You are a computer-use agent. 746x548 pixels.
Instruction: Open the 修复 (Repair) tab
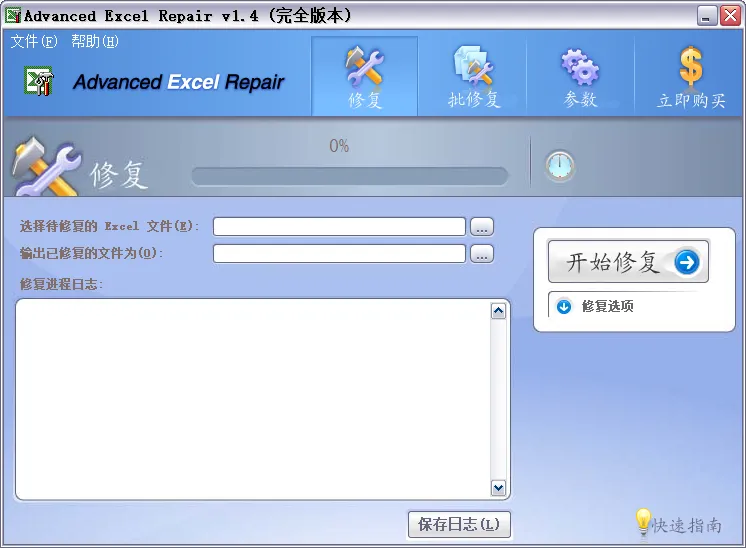[364, 77]
